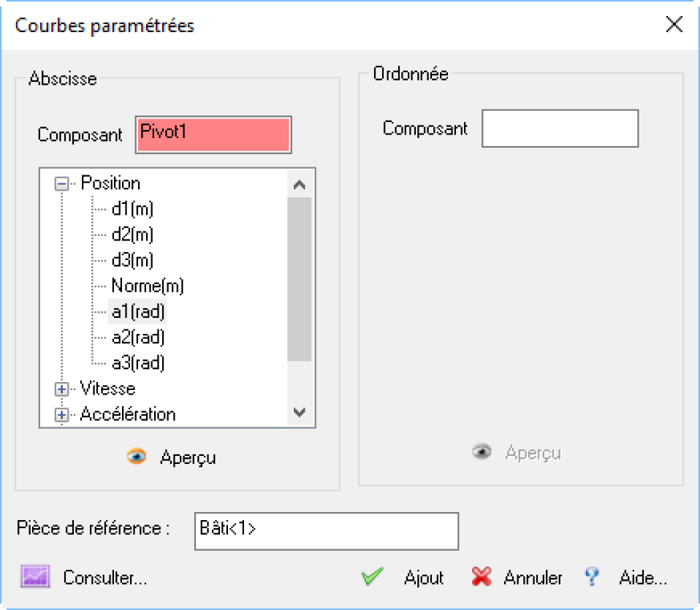This screenshot has height=610, width=700.
Task: Click the green checkmark Ajout icon
Action: click(373, 576)
